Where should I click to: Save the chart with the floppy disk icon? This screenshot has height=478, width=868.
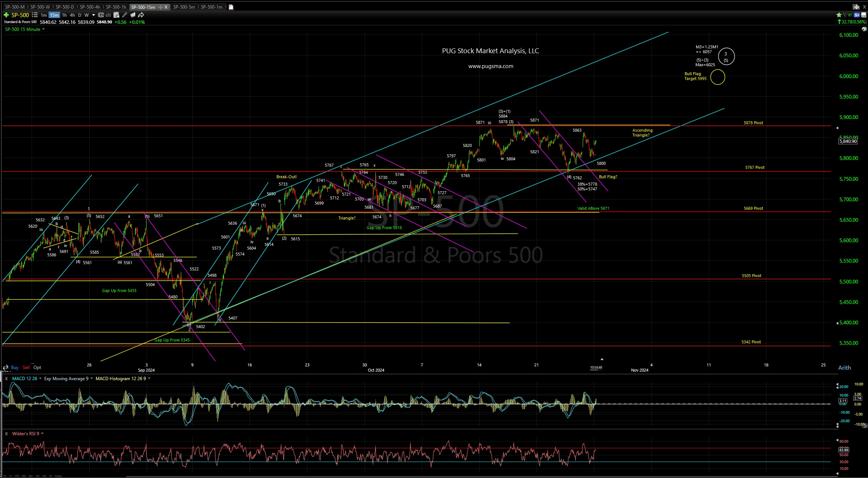tap(864, 15)
